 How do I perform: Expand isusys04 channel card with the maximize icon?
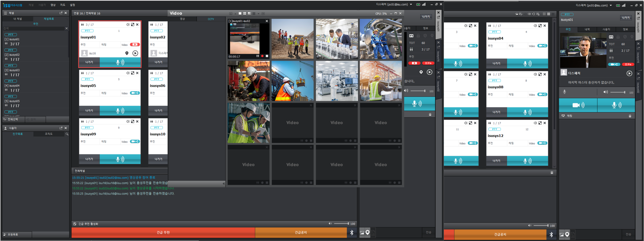[x=540, y=26]
